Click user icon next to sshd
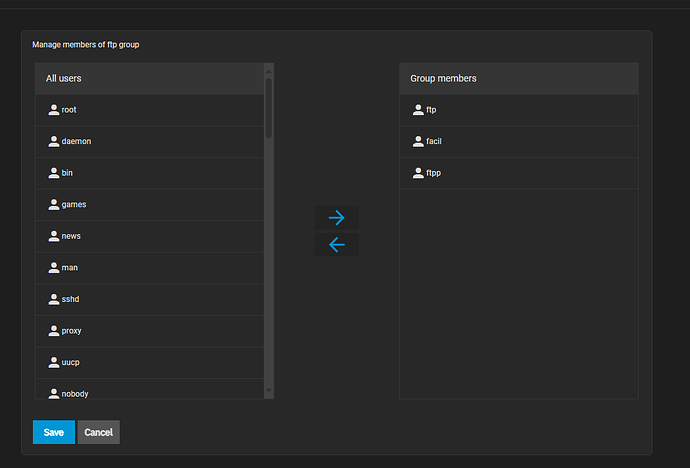 pos(54,299)
